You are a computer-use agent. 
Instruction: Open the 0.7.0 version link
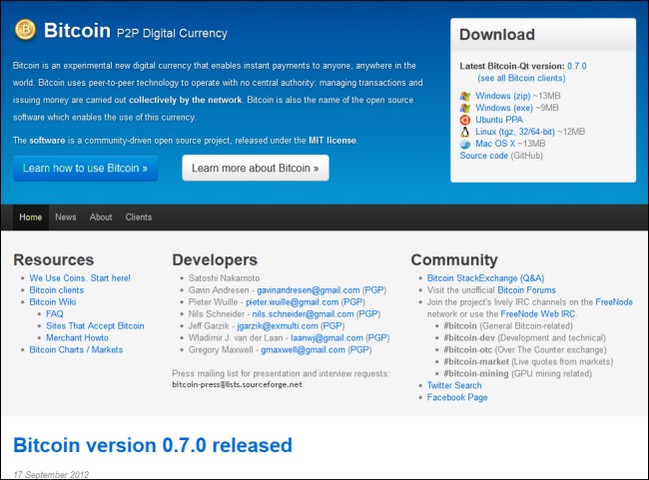577,66
